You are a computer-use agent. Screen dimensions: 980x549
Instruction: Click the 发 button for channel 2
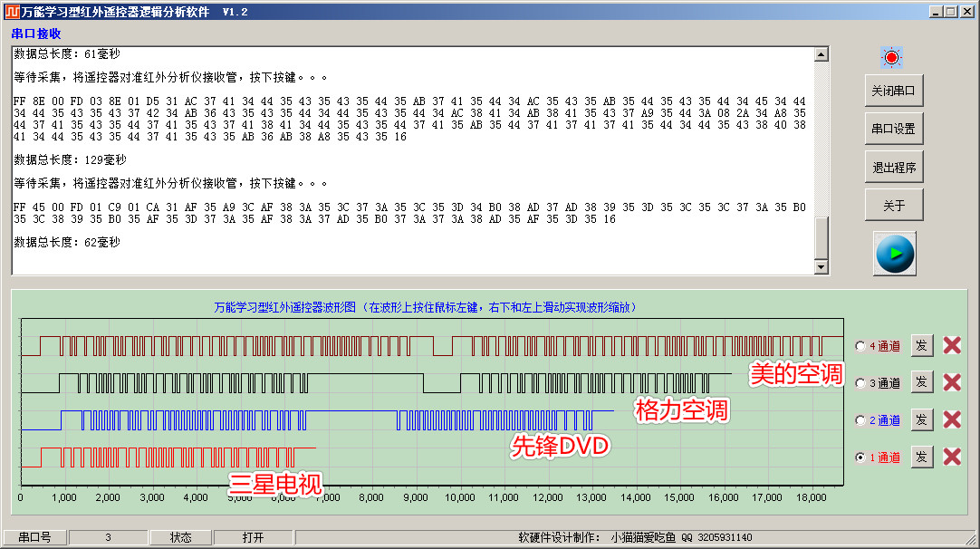pos(921,419)
